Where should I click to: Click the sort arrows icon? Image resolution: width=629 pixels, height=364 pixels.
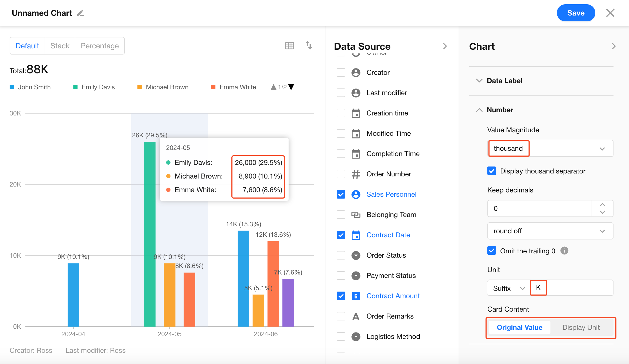click(309, 45)
